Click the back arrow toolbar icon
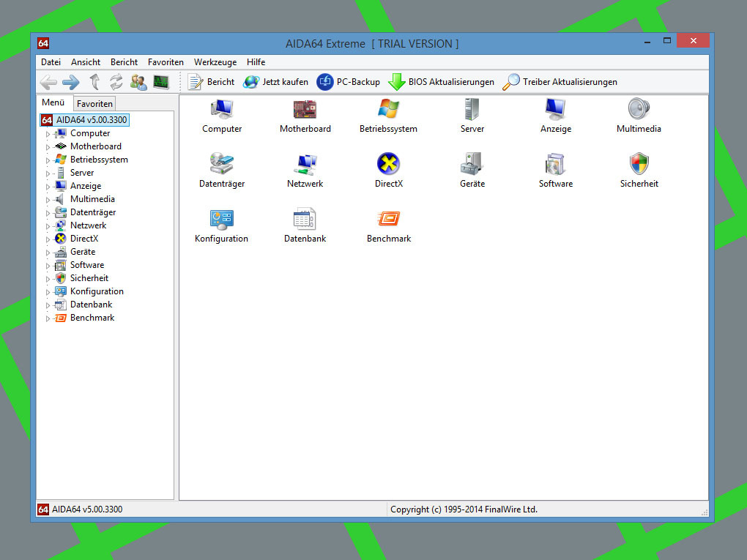The image size is (747, 560). click(48, 82)
